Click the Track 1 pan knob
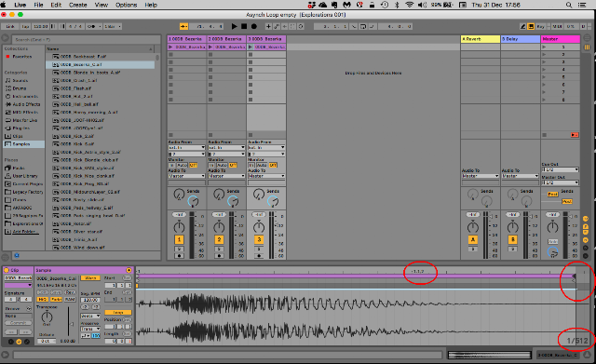 (x=179, y=227)
